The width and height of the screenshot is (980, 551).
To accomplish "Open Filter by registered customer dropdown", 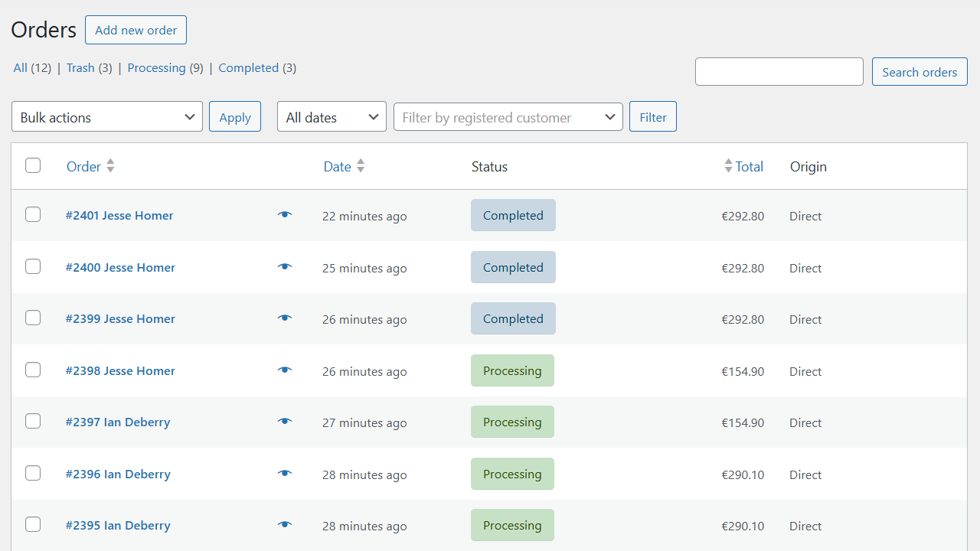I will [508, 116].
